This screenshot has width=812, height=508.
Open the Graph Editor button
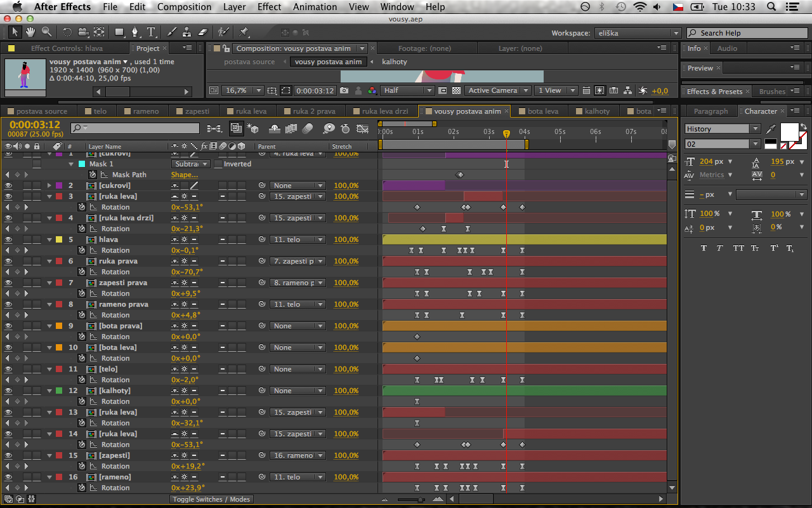[363, 129]
